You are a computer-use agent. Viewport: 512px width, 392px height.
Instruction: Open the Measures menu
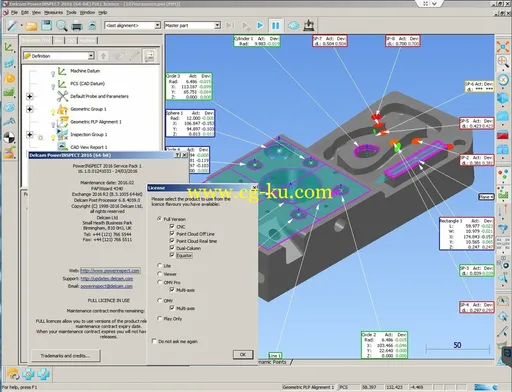53,12
